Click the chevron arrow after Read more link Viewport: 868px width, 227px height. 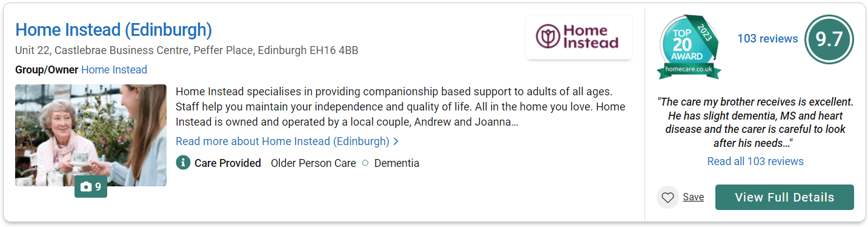point(396,141)
